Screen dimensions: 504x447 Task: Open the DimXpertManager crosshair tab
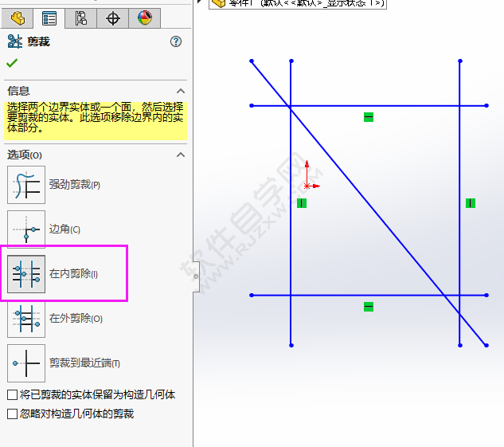pos(113,18)
